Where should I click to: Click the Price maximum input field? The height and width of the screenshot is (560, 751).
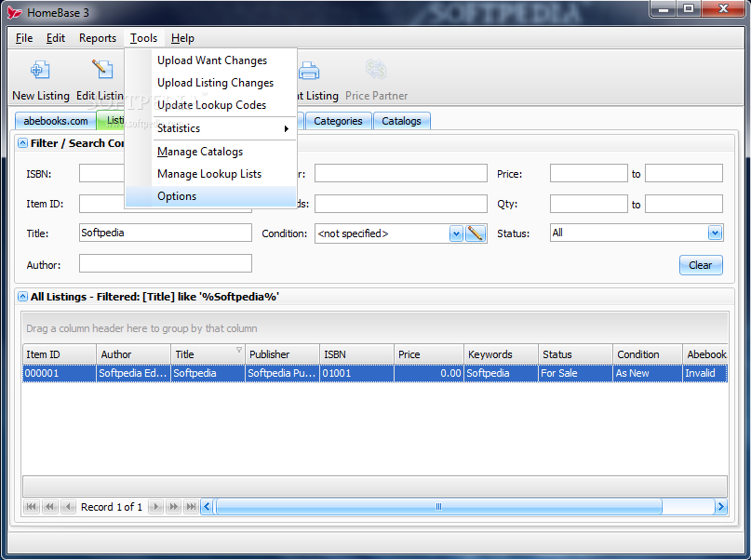point(683,173)
